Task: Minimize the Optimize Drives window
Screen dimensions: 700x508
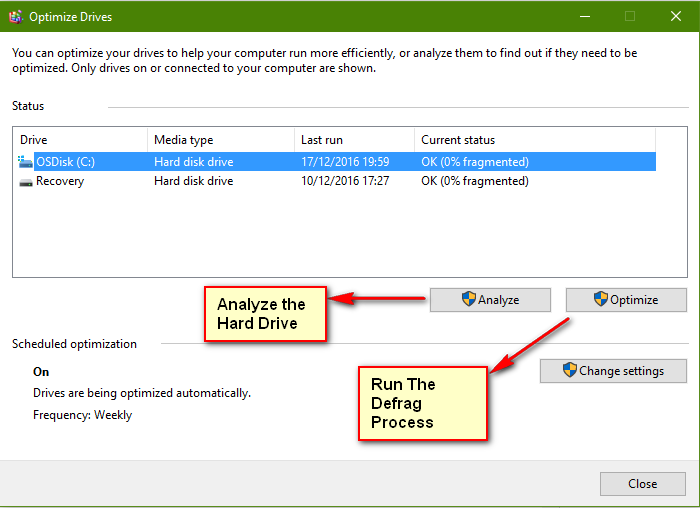Action: 585,17
